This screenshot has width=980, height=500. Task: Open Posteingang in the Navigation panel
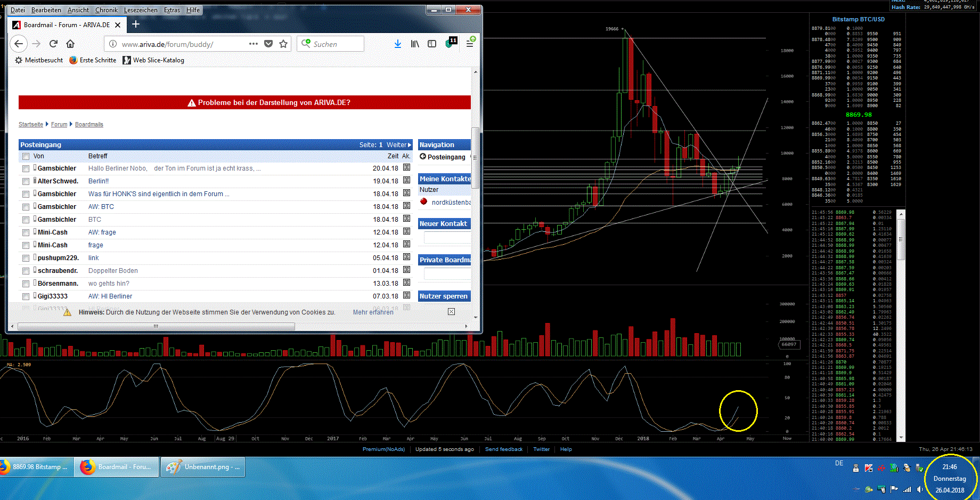[x=443, y=157]
